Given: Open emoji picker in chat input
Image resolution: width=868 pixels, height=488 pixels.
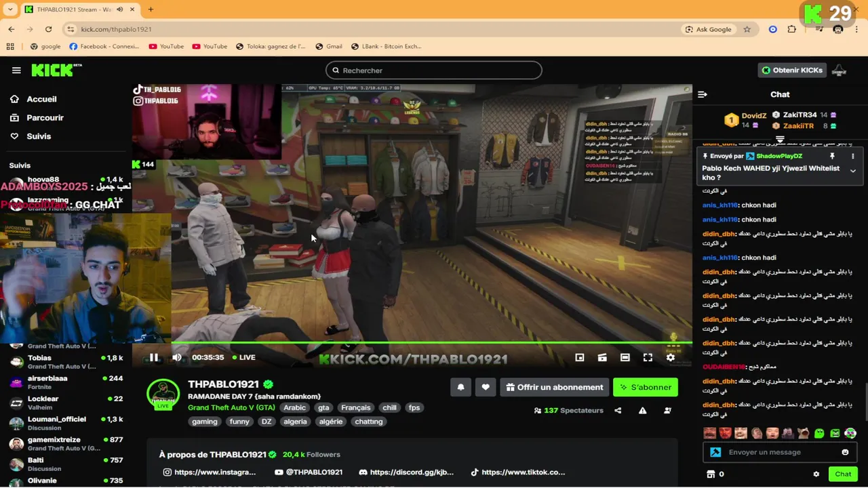Looking at the screenshot, I should click(x=845, y=452).
